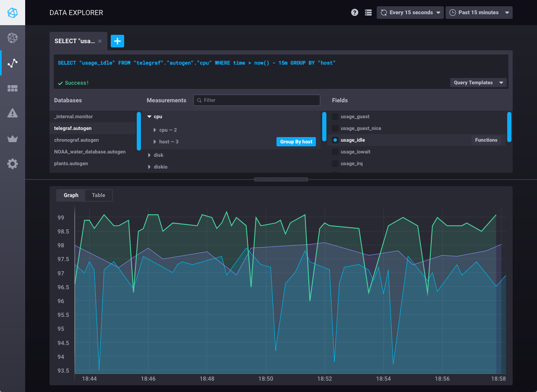Check the usage_iowait field

pyautogui.click(x=335, y=151)
